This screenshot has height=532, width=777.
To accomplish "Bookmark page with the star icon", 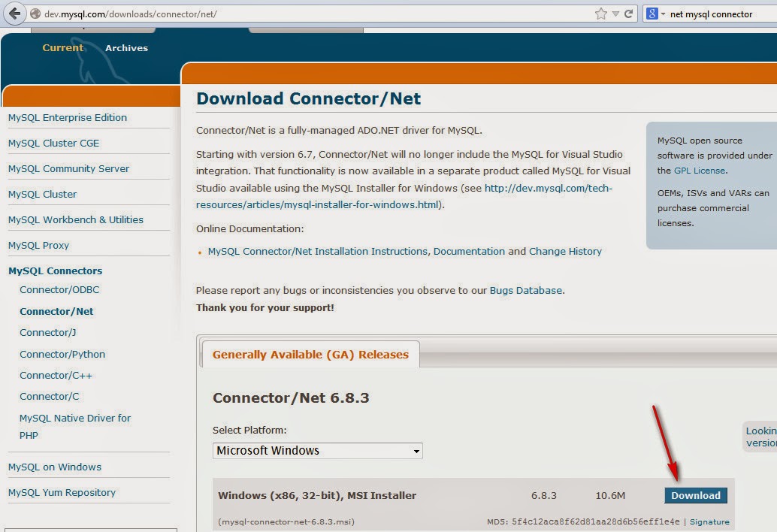I will 600,14.
